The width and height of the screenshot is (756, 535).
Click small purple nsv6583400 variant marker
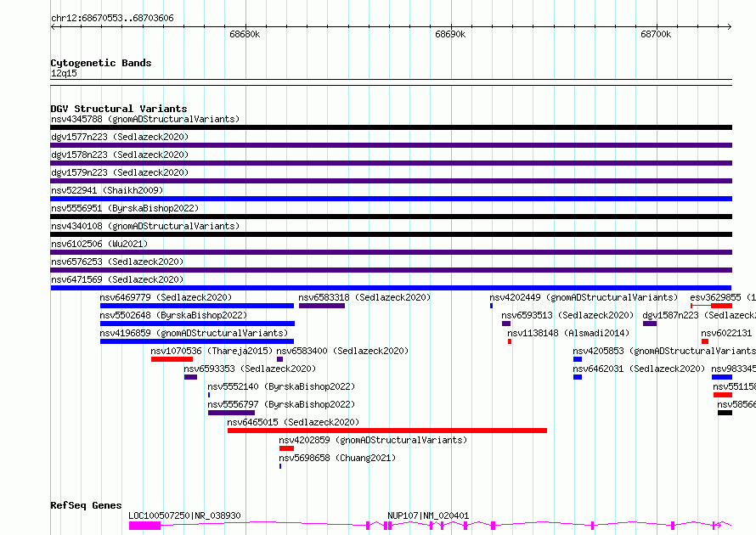tap(279, 359)
